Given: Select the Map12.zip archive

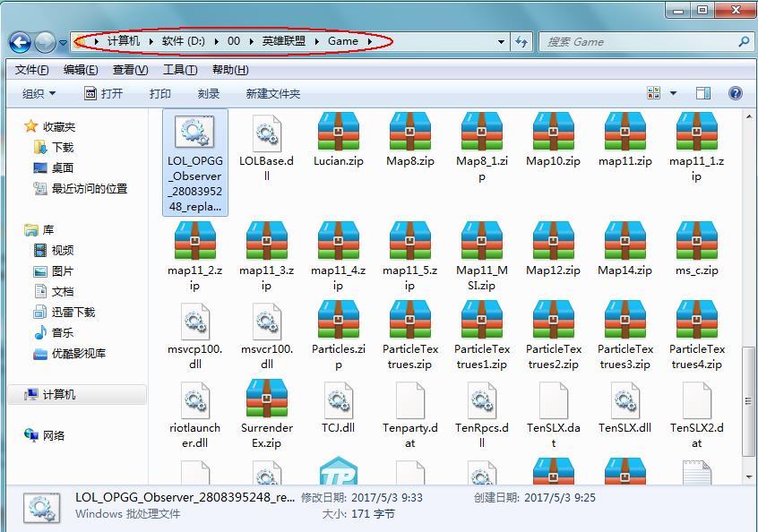Looking at the screenshot, I should [553, 249].
